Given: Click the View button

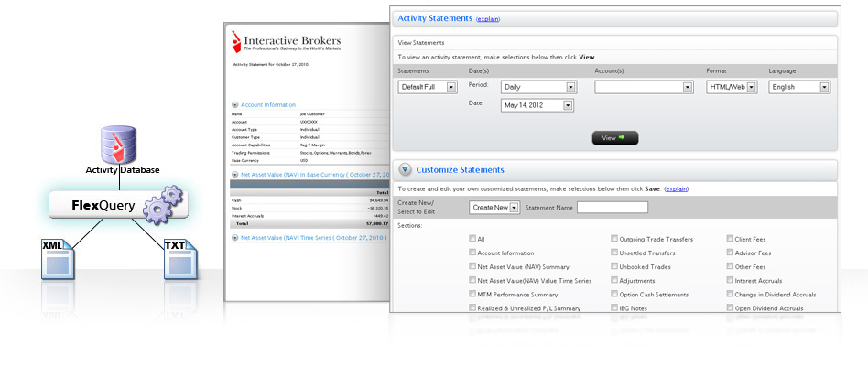Looking at the screenshot, I should [615, 137].
